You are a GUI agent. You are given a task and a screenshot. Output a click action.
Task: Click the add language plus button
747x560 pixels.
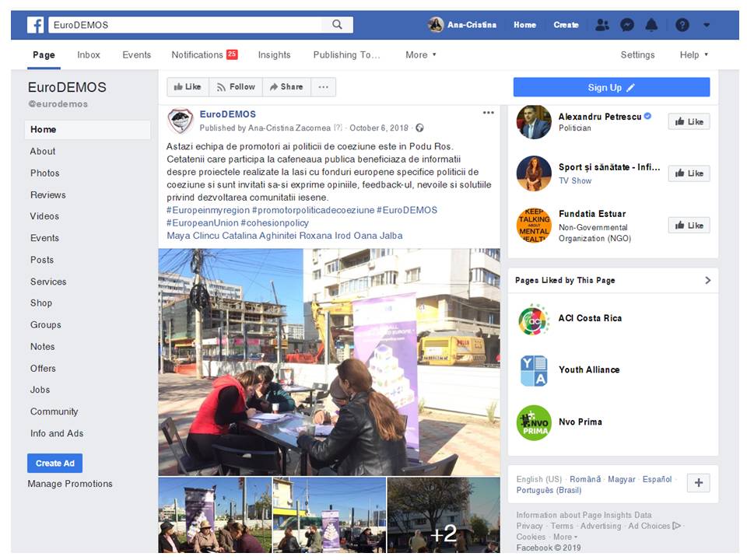point(699,483)
